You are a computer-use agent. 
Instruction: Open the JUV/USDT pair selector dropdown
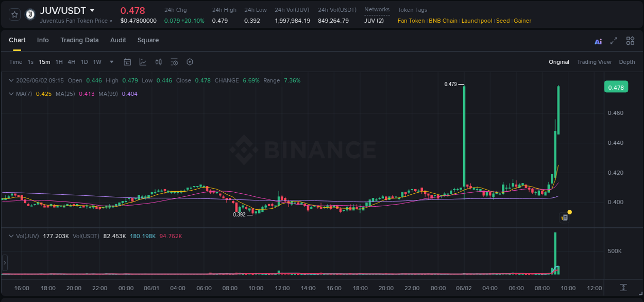click(92, 10)
